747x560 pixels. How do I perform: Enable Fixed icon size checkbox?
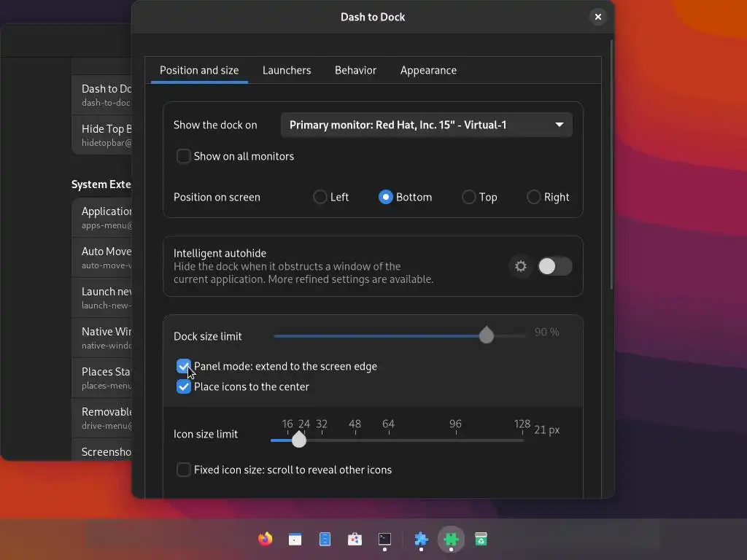(183, 470)
